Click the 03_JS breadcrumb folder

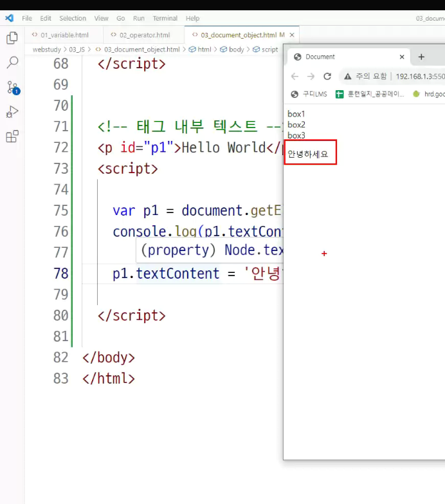[x=77, y=50]
